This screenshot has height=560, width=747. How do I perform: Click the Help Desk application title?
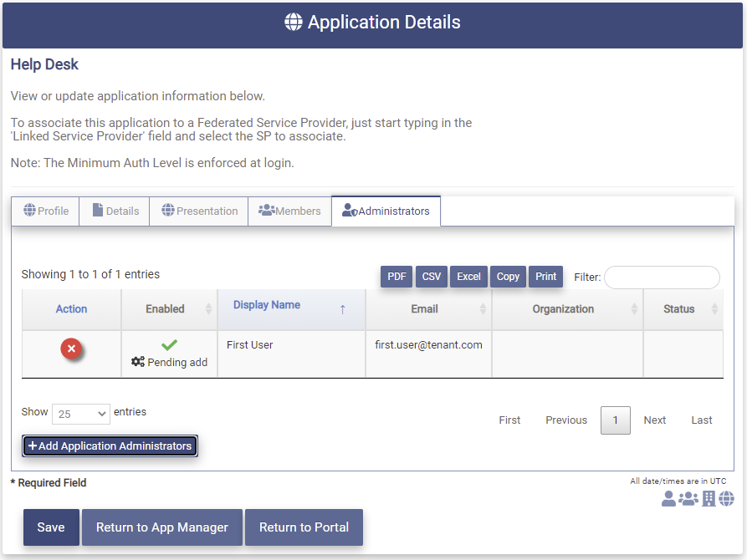(x=44, y=64)
